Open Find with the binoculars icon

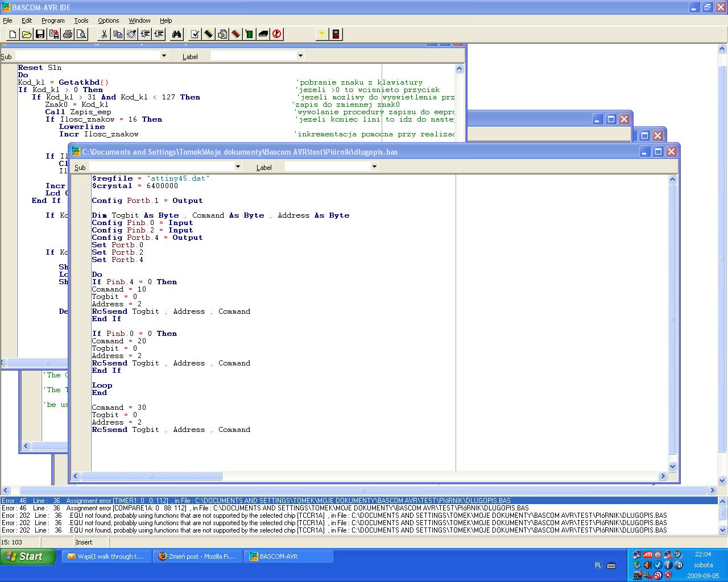point(177,34)
